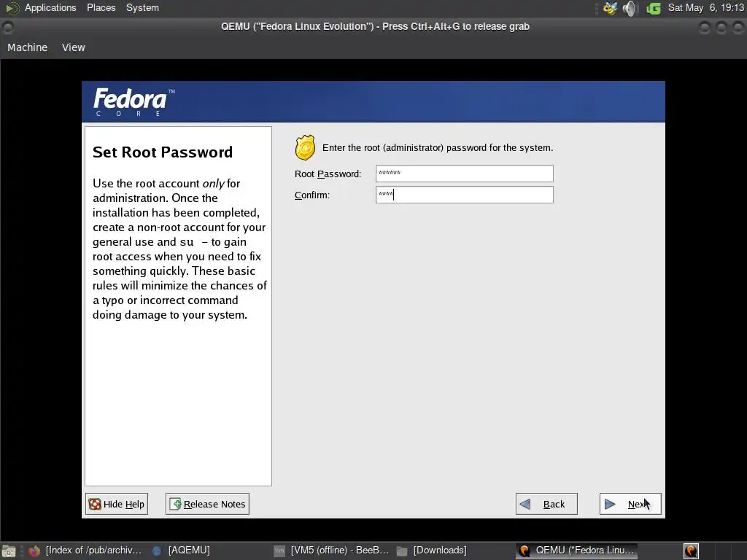Open the System menu
The image size is (747, 560).
point(142,7)
